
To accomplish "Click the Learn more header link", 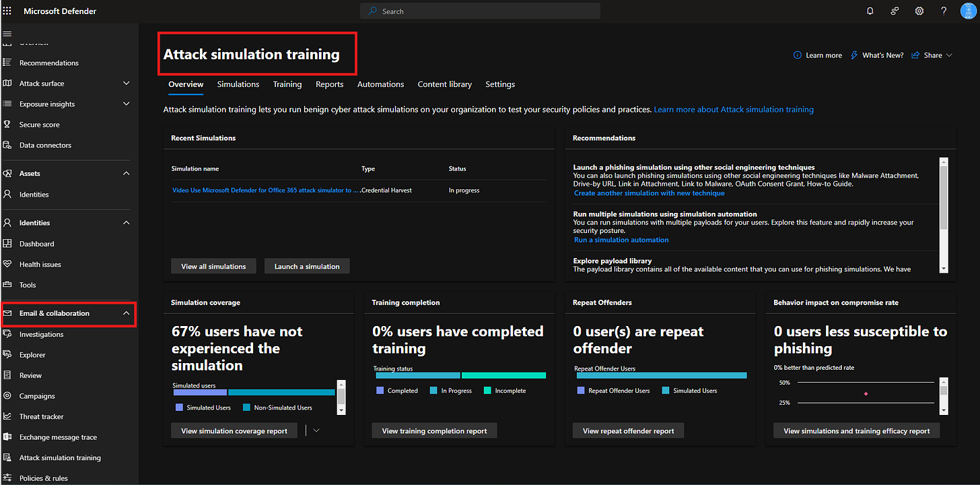I will point(818,55).
